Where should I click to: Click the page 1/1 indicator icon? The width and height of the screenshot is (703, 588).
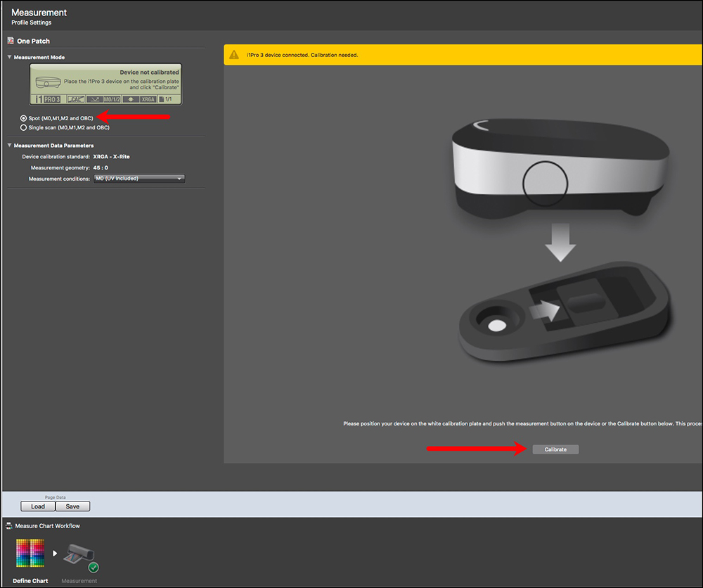(x=169, y=100)
